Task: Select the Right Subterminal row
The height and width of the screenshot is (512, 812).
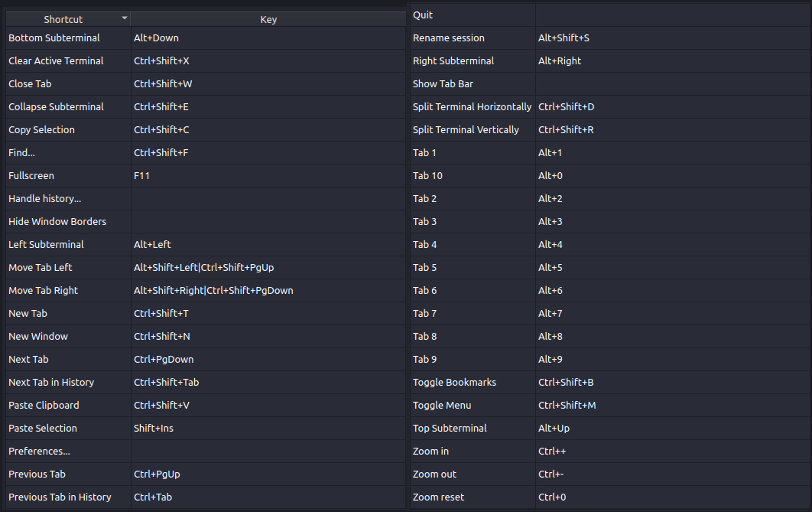Action: click(609, 60)
